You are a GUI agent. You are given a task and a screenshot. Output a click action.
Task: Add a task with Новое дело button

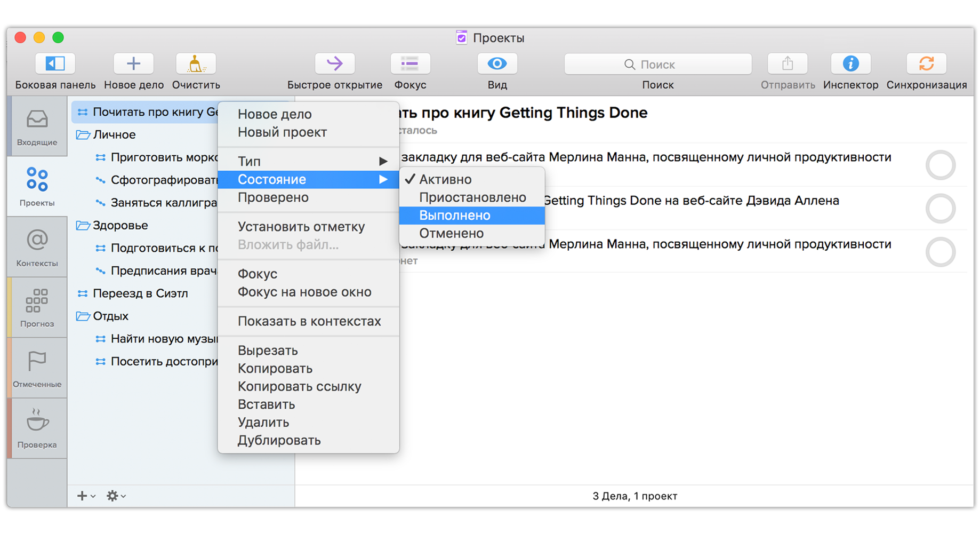[133, 64]
